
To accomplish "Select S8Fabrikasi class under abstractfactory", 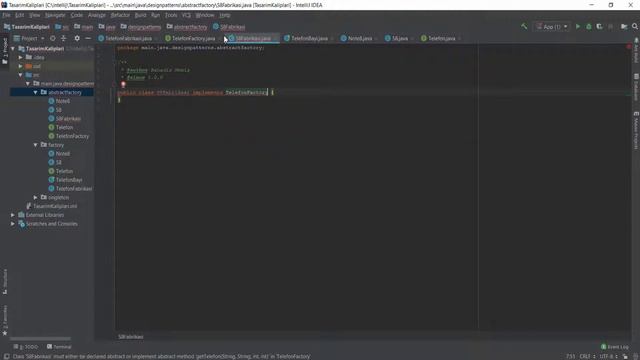I will tap(68, 119).
